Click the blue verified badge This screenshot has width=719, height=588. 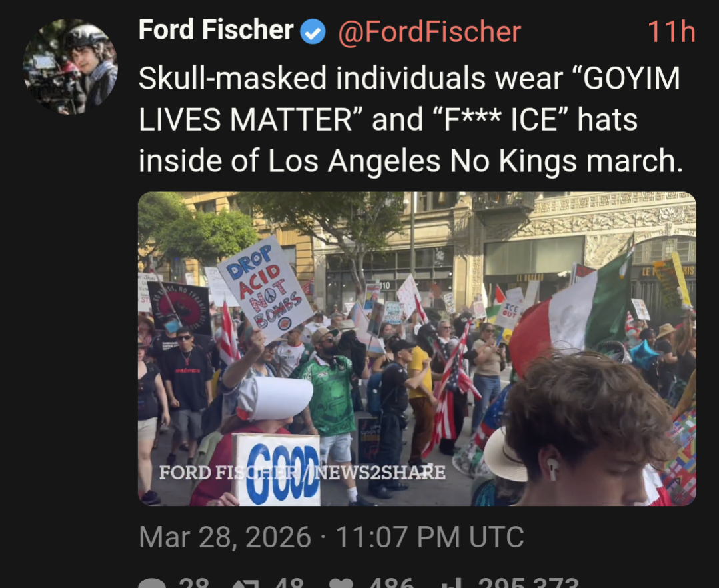[313, 31]
